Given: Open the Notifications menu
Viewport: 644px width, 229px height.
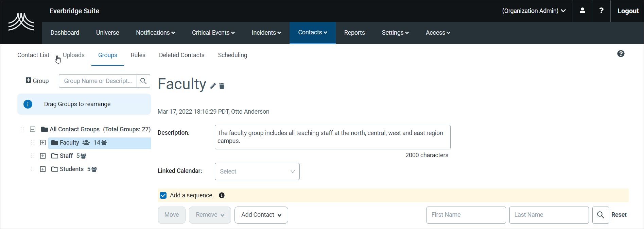Looking at the screenshot, I should pos(155,33).
